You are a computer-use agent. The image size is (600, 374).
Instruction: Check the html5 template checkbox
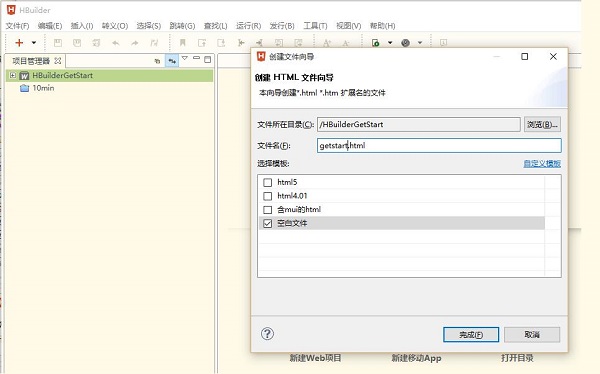click(x=267, y=182)
